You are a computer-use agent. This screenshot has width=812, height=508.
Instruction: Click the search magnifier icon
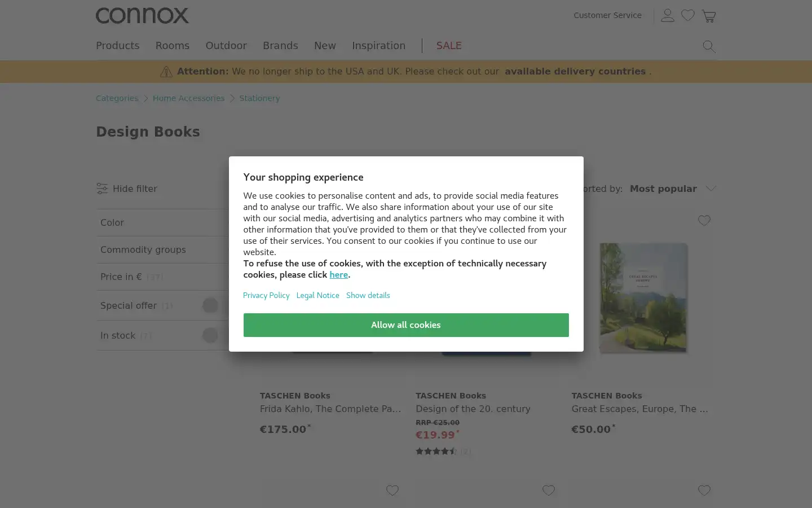tap(709, 46)
